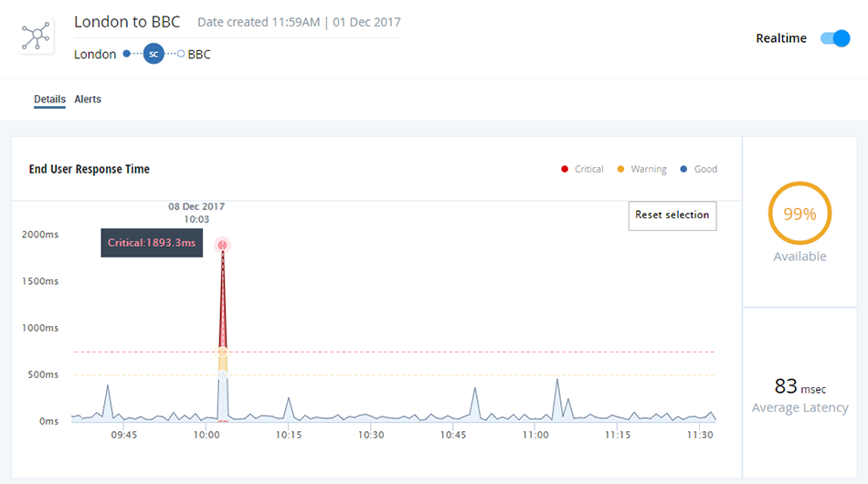Screen dimensions: 868x484
Task: Click the Reset selection button
Action: 672,216
